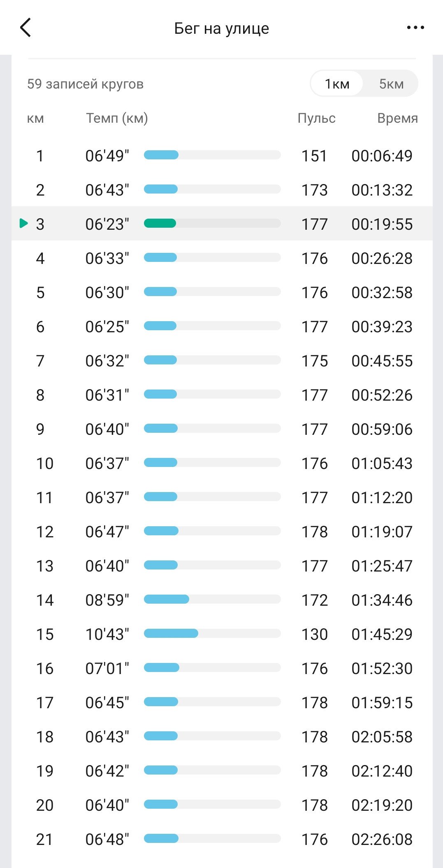Switch lap view to 1км
This screenshot has height=868, width=443.
click(337, 84)
